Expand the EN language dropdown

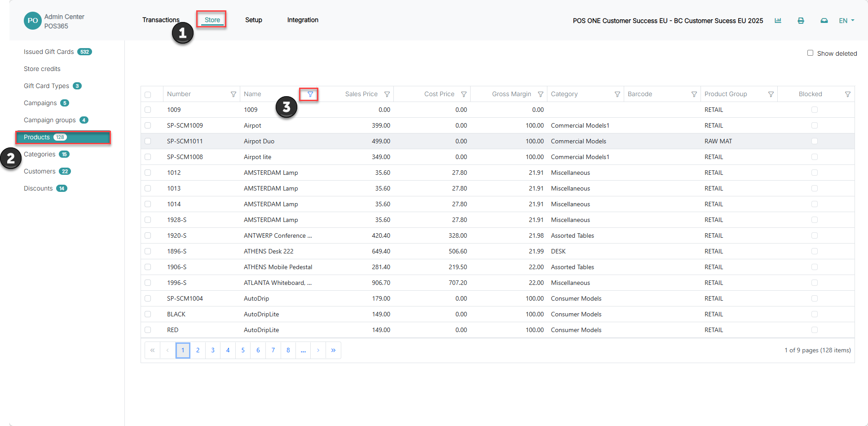tap(846, 21)
